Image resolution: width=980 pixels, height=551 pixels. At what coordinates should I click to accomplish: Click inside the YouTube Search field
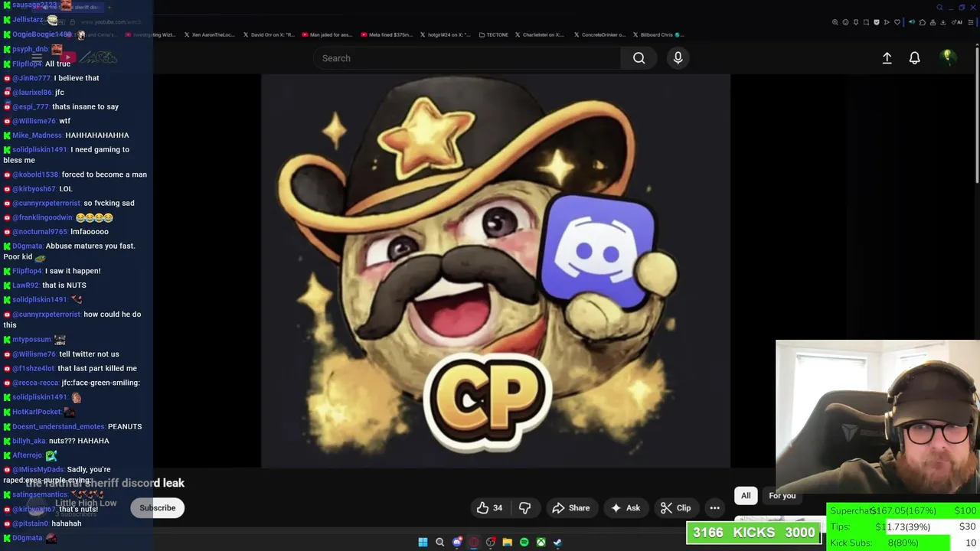pyautogui.click(x=467, y=58)
